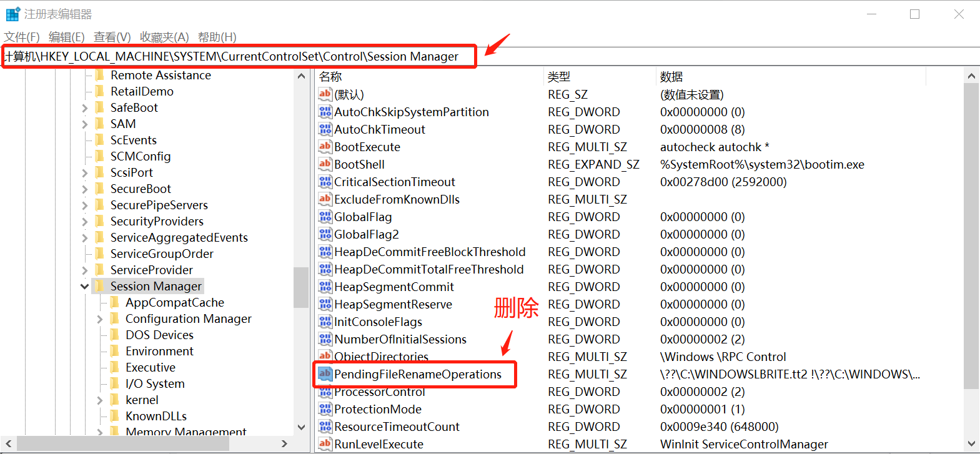Screen dimensions: 980x454
Task: Expand the SecurityProviders key
Action: pos(84,222)
